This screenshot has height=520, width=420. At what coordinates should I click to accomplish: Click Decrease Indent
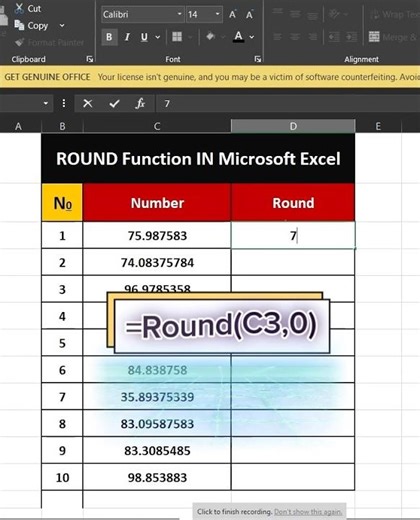[x=334, y=37]
